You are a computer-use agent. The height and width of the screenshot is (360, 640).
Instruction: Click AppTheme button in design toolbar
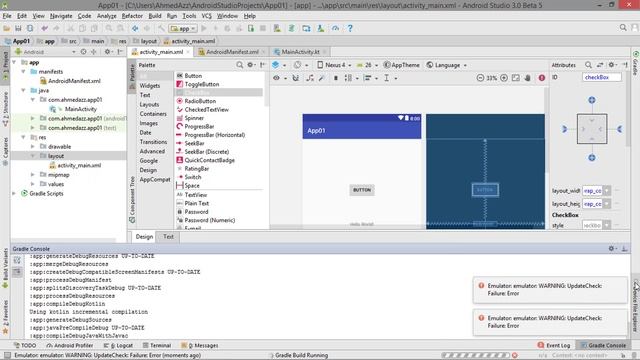click(401, 65)
